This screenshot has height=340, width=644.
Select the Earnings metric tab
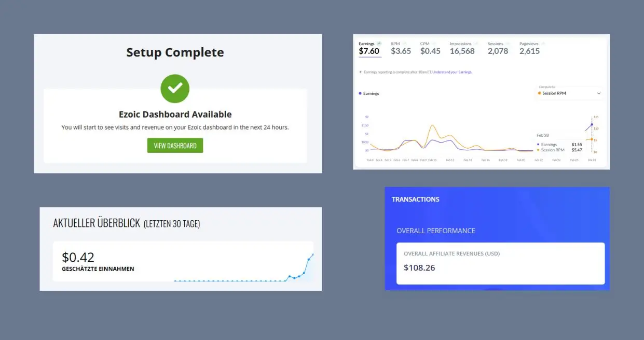[x=369, y=49]
